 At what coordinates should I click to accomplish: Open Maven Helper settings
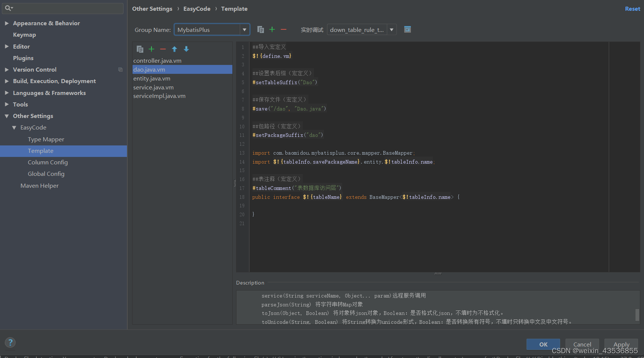pos(39,185)
